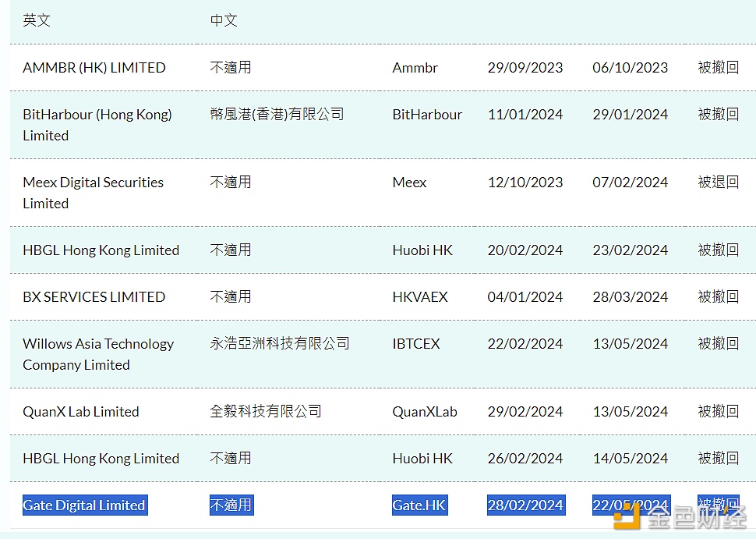Click date 23/02/2024 in Huobi HK row
The image size is (756, 539).
631,250
